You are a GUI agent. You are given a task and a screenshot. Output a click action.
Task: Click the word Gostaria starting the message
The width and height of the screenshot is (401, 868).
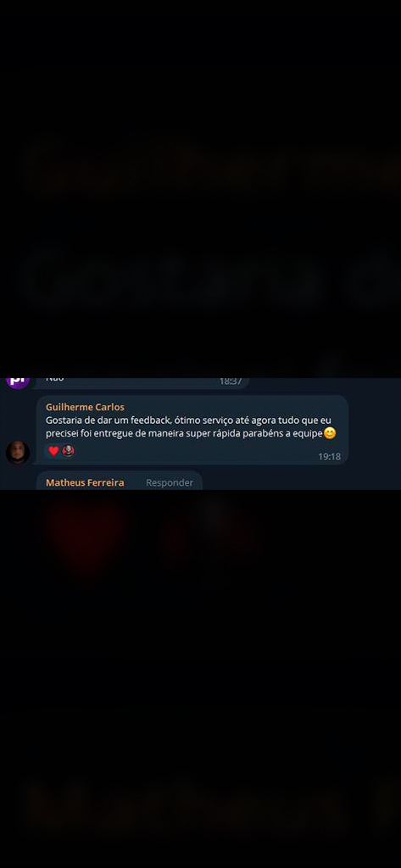click(x=63, y=420)
